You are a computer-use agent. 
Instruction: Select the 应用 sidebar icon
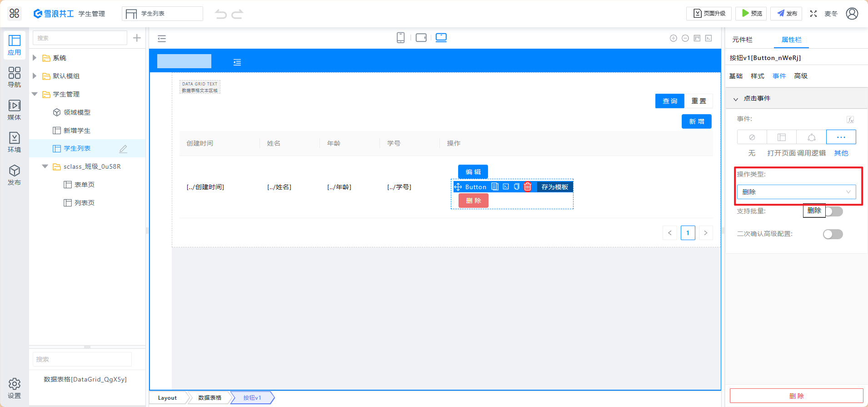click(x=15, y=45)
